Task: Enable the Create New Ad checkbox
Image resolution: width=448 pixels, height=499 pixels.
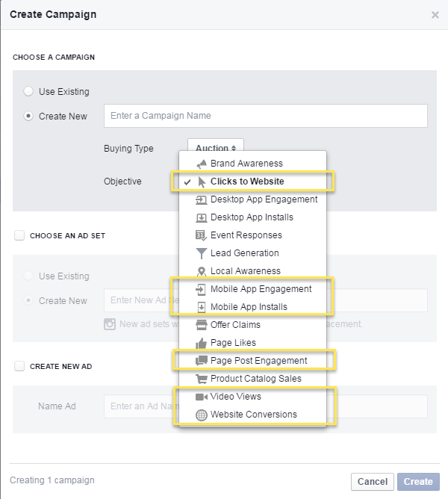Action: coord(19,366)
